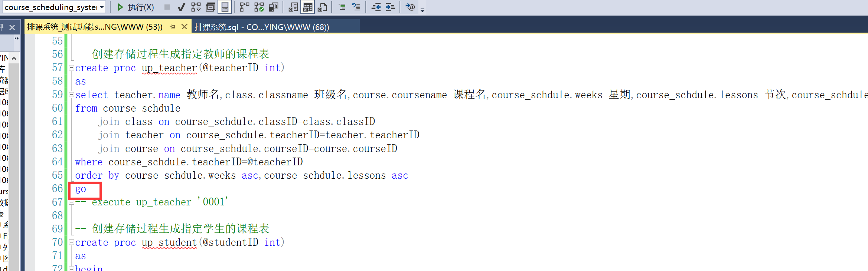Close the Object Explorer panel
Viewport: 868px width, 271px height.
pos(12,27)
